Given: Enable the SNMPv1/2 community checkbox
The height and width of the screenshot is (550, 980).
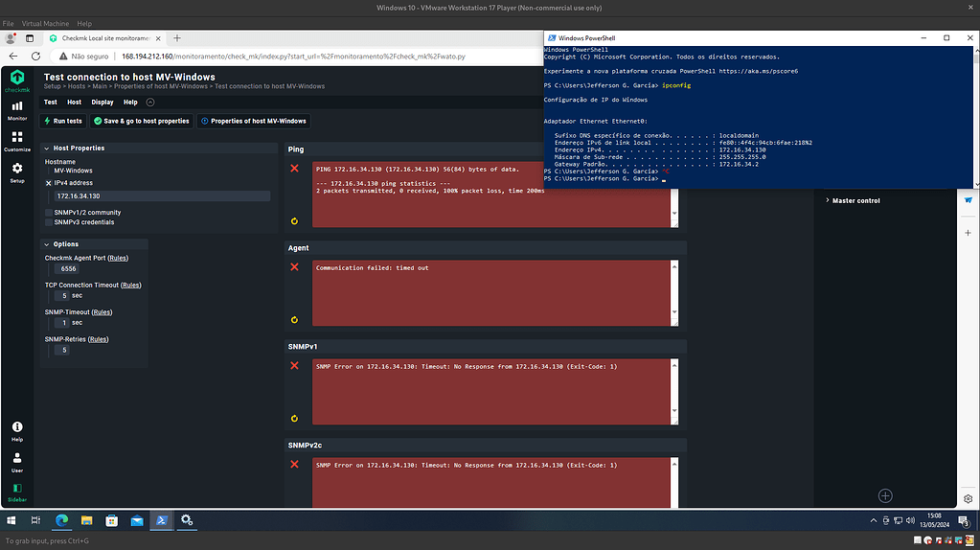Looking at the screenshot, I should point(49,213).
